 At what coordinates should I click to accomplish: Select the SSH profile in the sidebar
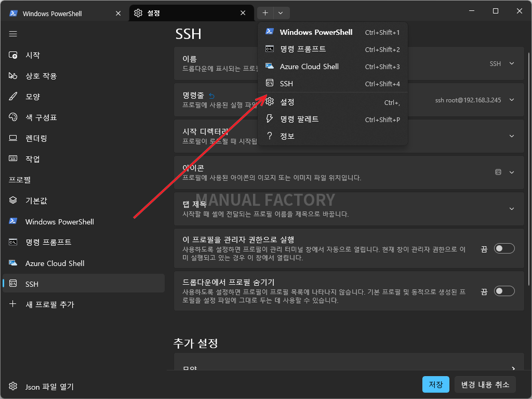point(84,284)
